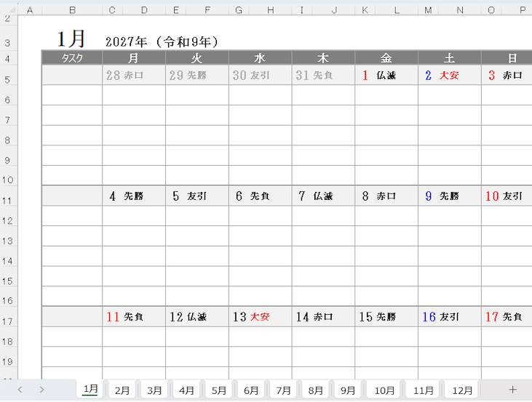
Task: Switch to the 10月 sheet tab
Action: [x=384, y=390]
